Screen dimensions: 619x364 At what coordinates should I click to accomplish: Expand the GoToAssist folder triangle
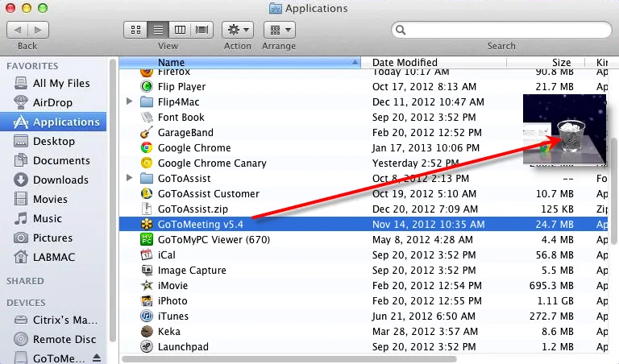(130, 178)
